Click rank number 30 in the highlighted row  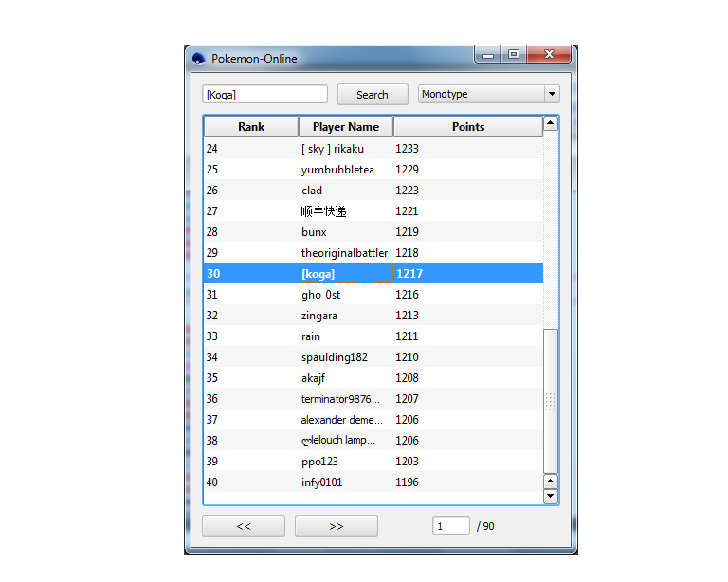point(213,273)
